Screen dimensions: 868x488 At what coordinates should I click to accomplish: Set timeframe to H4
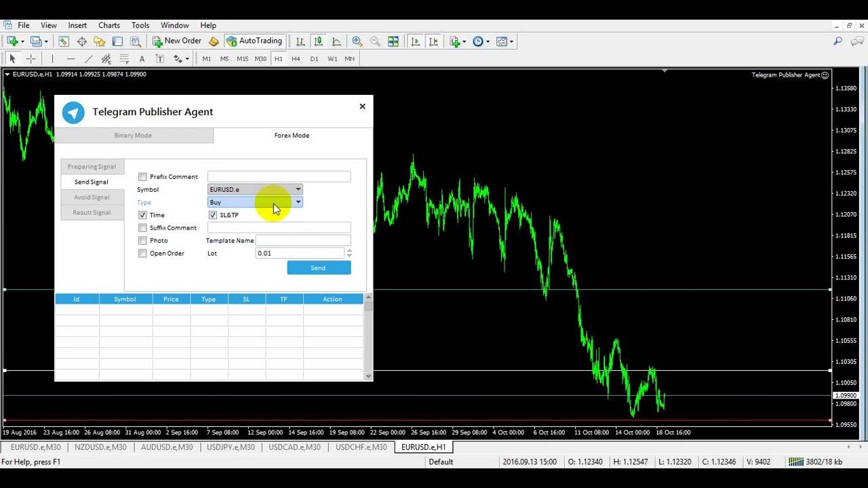pyautogui.click(x=296, y=59)
